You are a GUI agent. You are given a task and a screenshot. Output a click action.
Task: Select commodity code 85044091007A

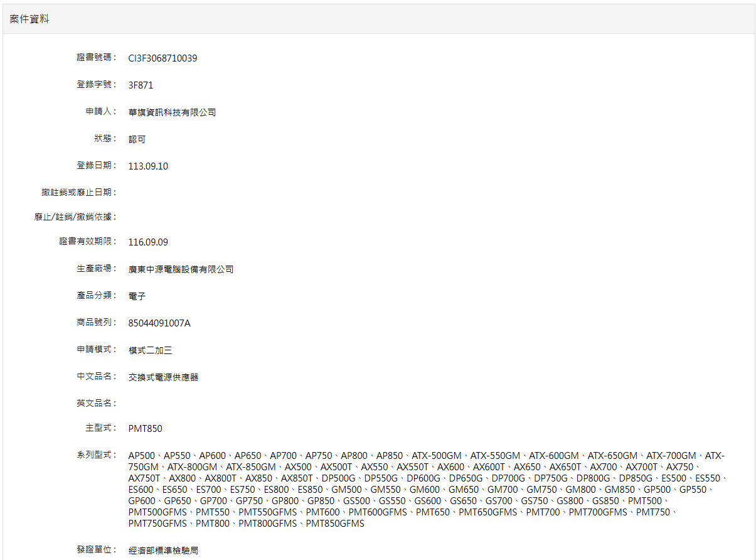[x=159, y=323]
